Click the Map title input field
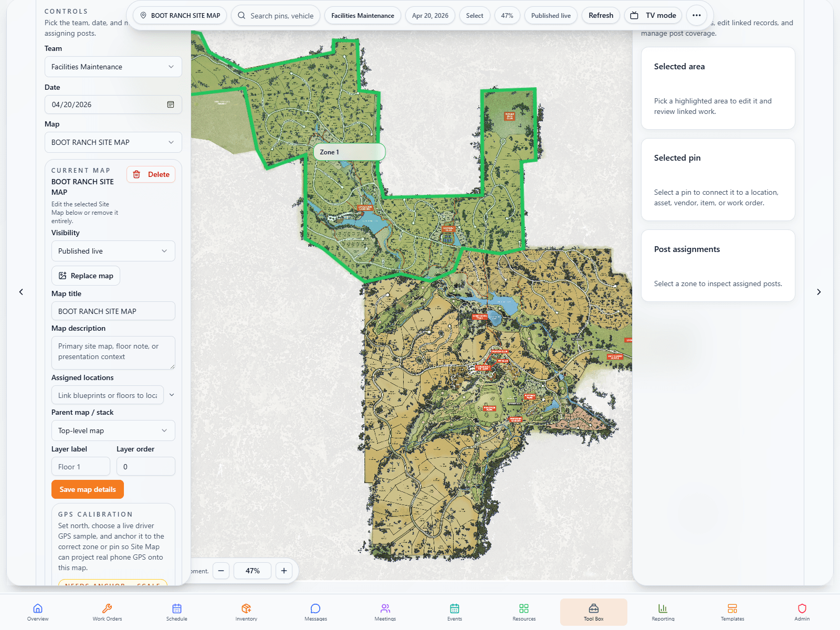The image size is (840, 630). click(x=113, y=311)
